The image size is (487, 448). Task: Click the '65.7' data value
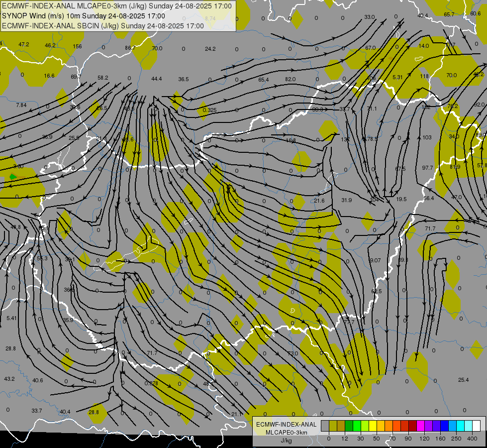click(x=449, y=14)
